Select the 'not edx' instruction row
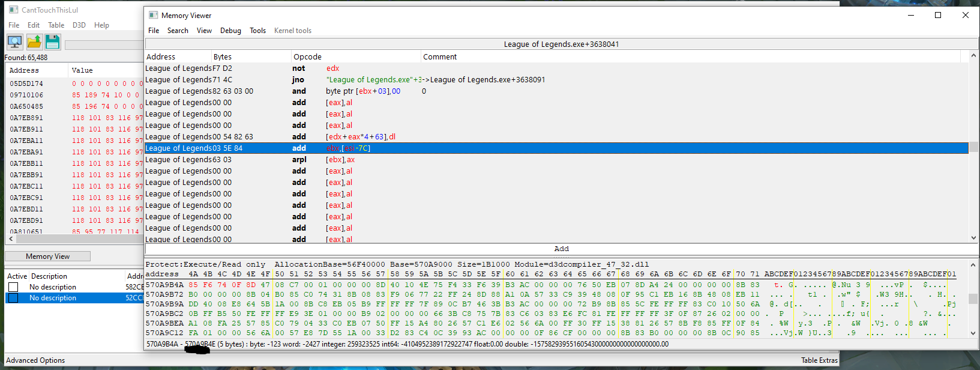 [556, 68]
